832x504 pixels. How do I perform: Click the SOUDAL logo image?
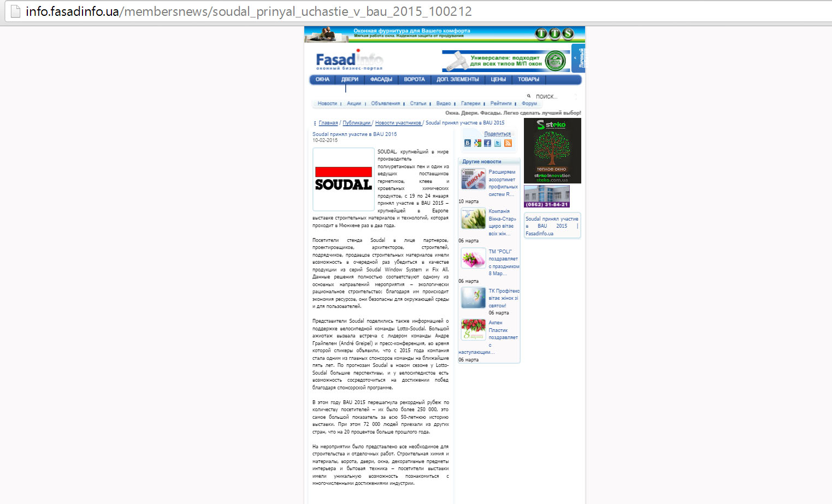click(344, 179)
